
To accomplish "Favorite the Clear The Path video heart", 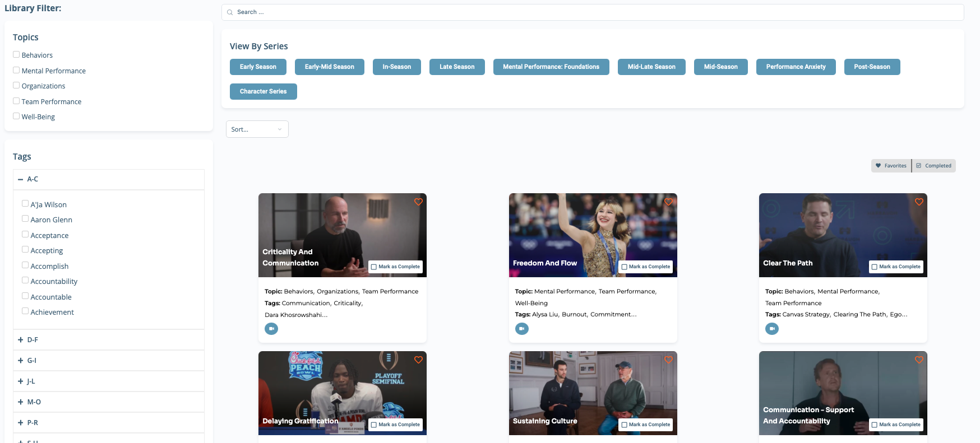I will [x=919, y=202].
